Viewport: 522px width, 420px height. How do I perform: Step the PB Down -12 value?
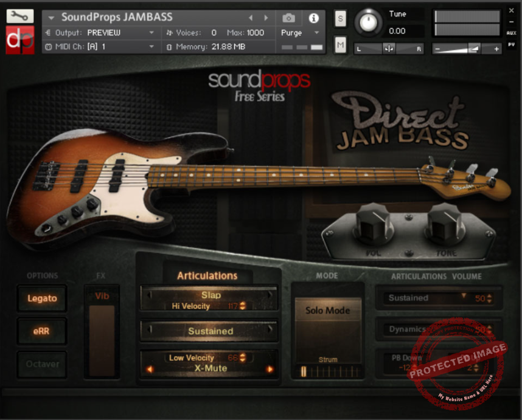[414, 367]
